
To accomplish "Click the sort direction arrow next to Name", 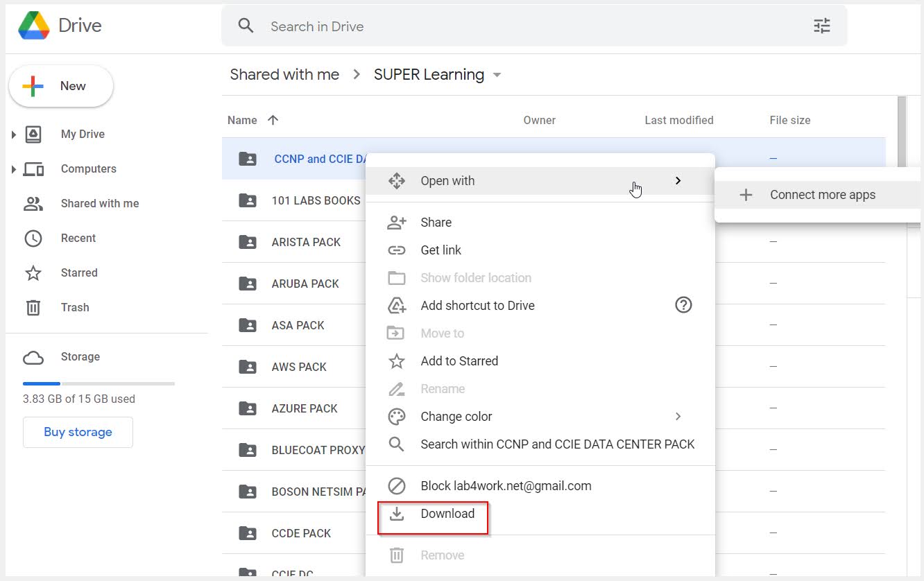I will (x=273, y=120).
